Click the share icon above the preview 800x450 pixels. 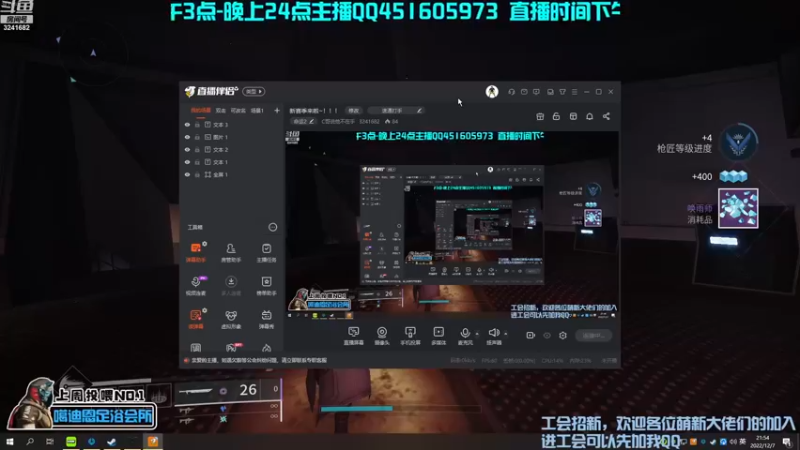tap(606, 116)
